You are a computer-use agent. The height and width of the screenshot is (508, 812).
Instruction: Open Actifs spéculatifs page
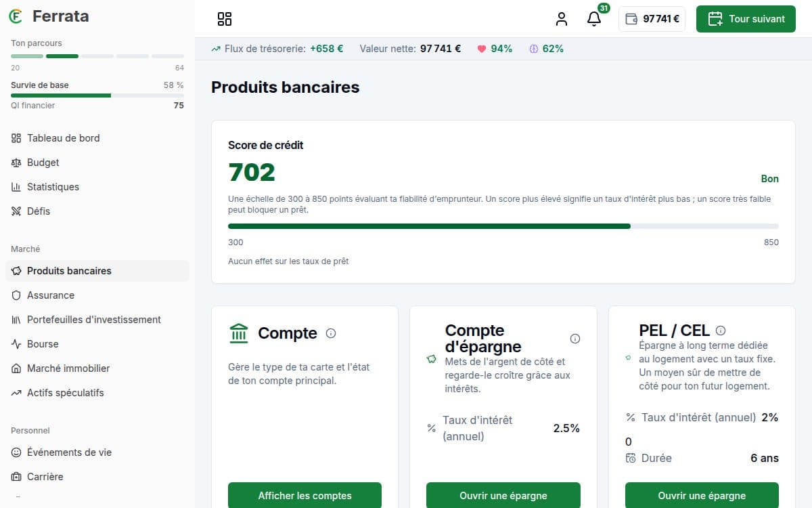pos(97,393)
